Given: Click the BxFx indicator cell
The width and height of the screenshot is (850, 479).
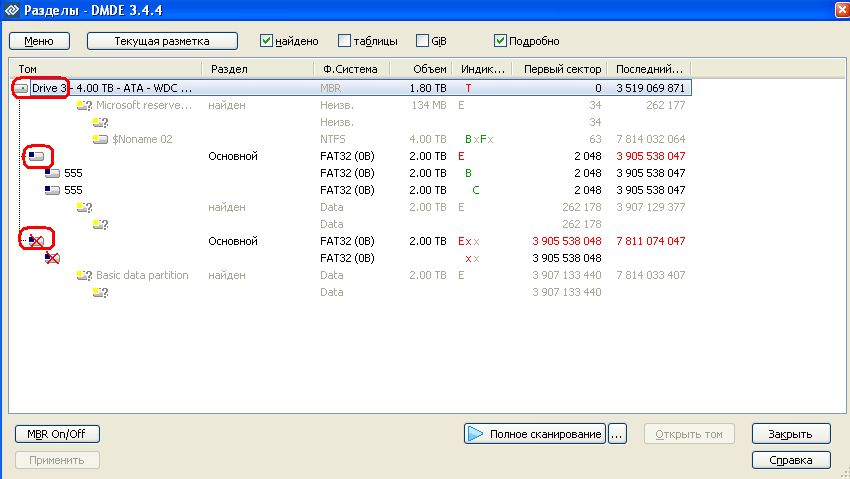Looking at the screenshot, I should [479, 139].
